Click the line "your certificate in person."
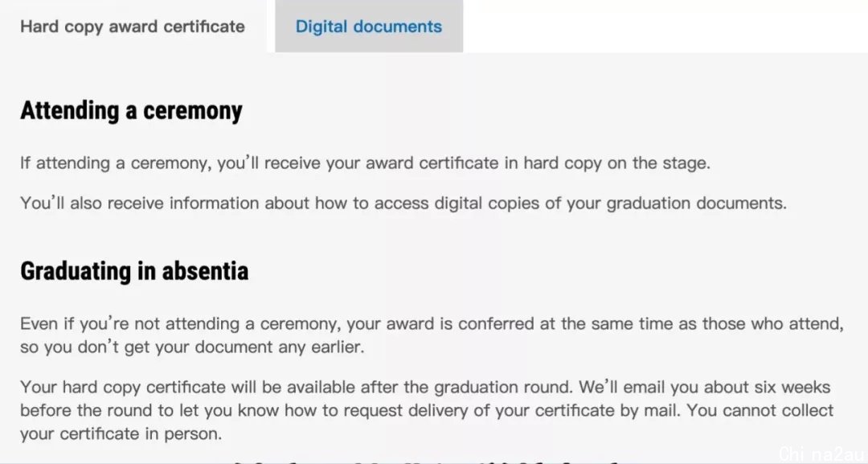This screenshot has height=464, width=868. pos(121,433)
